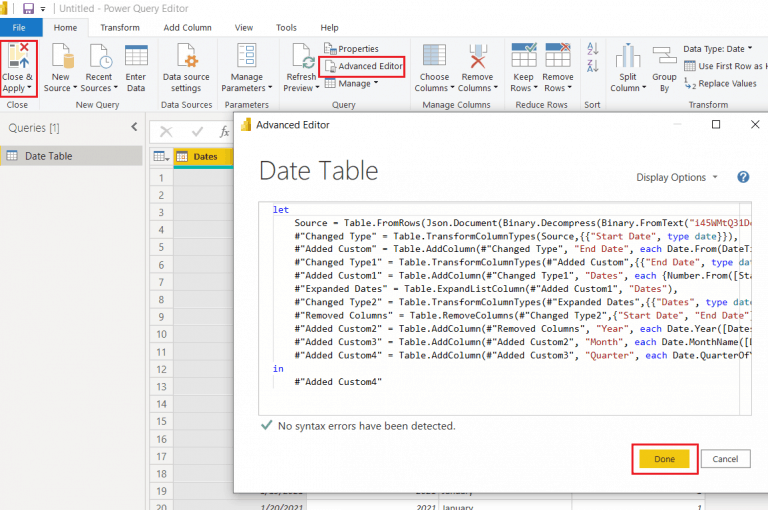Screen dimensions: 768x510
Task: Cancel formula bar entry X icon
Action: (167, 131)
